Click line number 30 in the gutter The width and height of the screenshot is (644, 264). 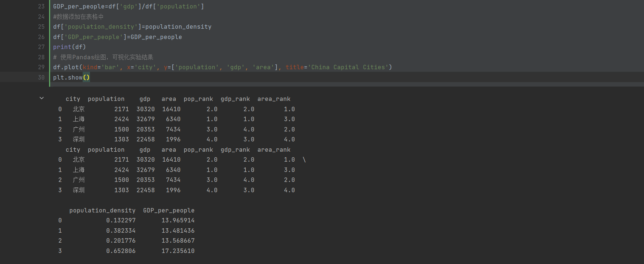41,78
